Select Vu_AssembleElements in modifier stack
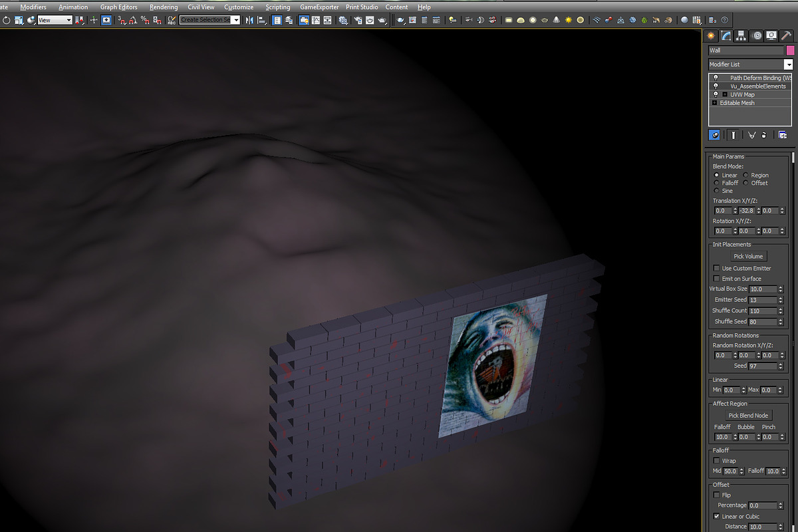798x532 pixels. tap(757, 86)
